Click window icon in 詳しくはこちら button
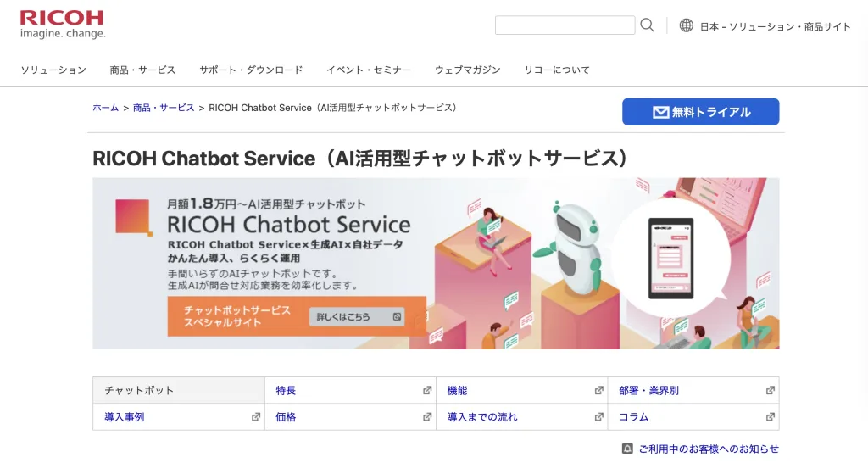This screenshot has height=474, width=868. click(397, 317)
